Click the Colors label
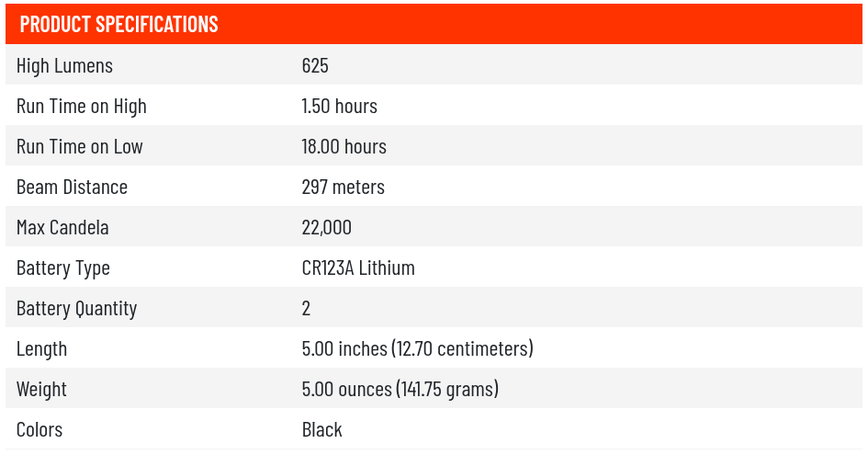 click(x=39, y=430)
